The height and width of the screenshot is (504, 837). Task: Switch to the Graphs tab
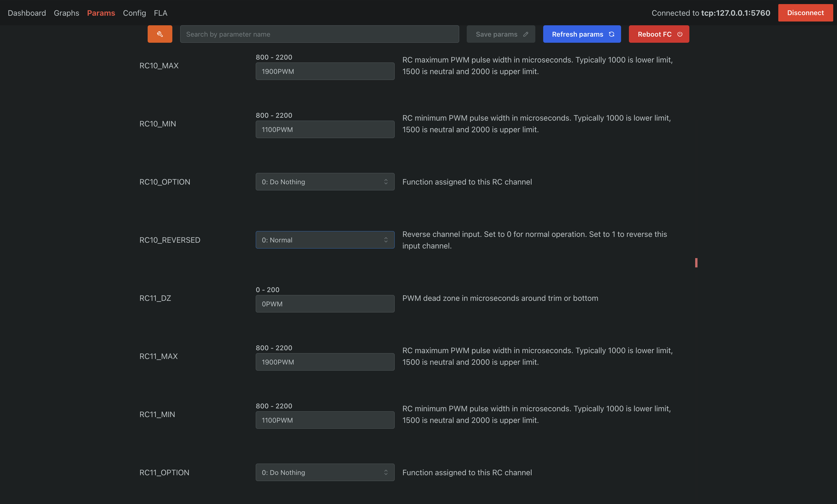[x=67, y=13]
